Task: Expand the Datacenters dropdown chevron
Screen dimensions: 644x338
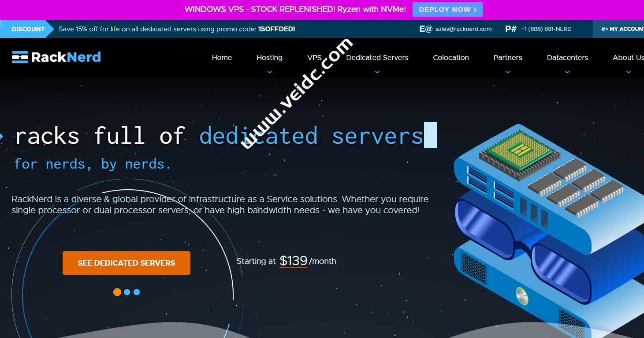Action: (x=567, y=72)
